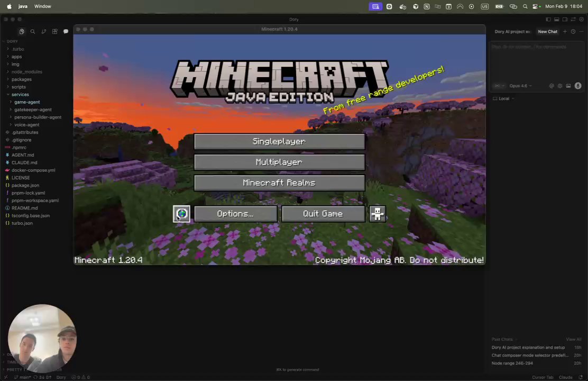
Task: Open the chat bubble view in sidebar
Action: 66,32
